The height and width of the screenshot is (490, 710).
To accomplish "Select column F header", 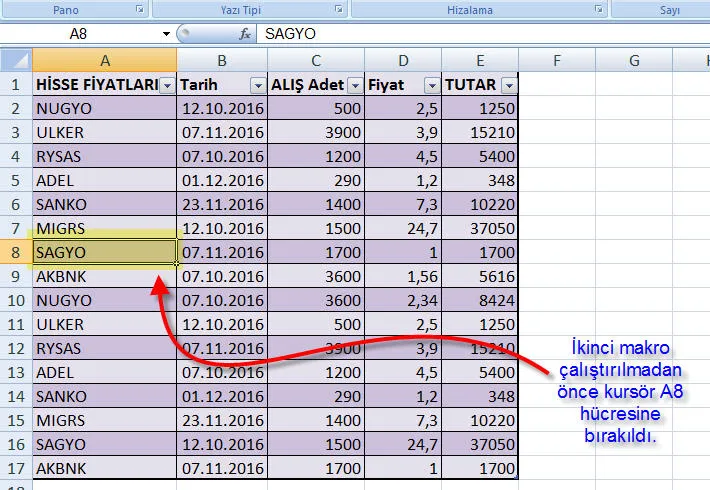I will click(x=556, y=61).
